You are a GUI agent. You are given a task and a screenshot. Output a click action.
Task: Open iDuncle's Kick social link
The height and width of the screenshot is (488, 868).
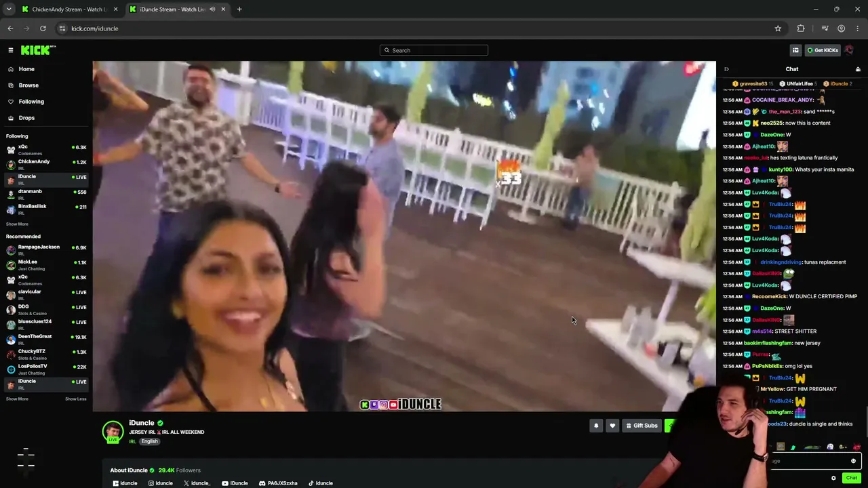coord(125,483)
